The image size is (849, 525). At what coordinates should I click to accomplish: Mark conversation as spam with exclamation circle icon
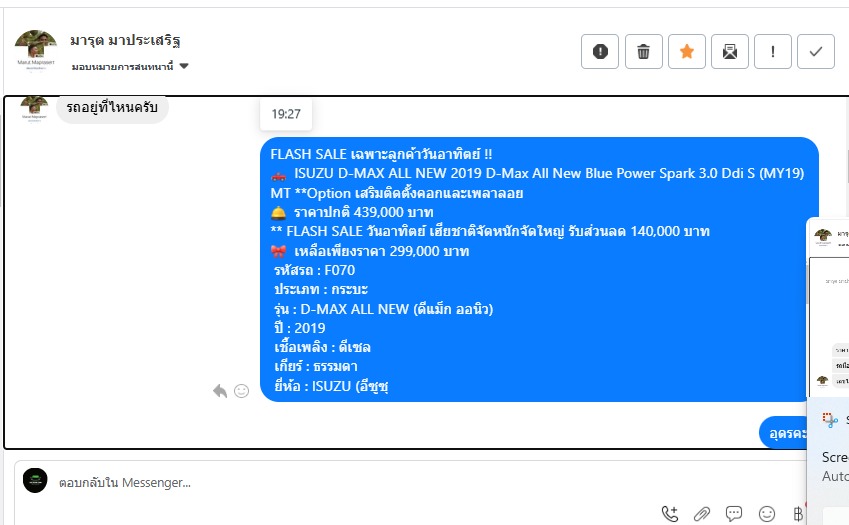[600, 51]
